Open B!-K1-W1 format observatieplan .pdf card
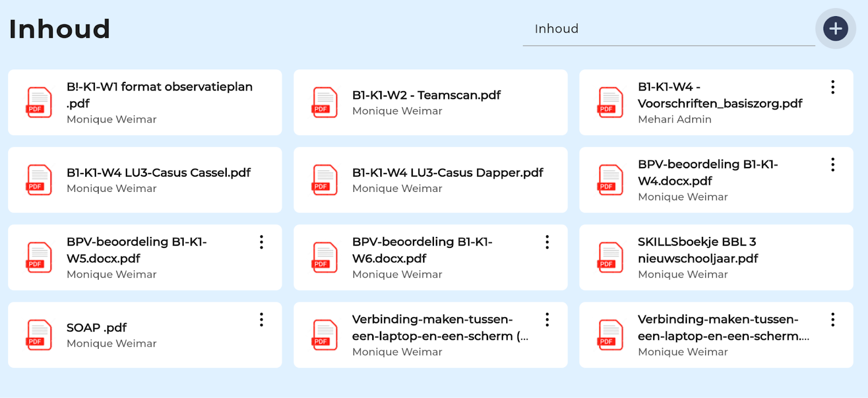The height and width of the screenshot is (398, 868). pyautogui.click(x=159, y=95)
